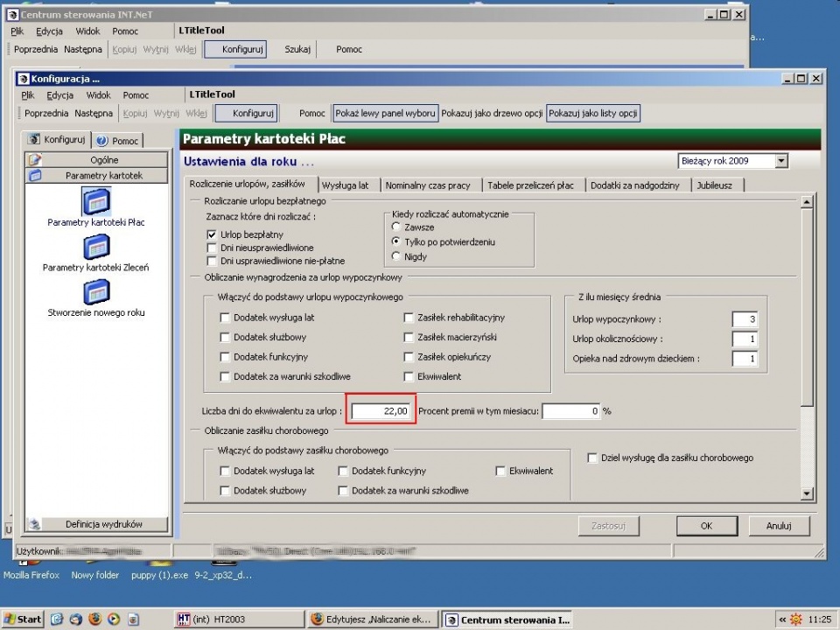
Task: Launch media player from quick launch bar
Action: point(114,619)
